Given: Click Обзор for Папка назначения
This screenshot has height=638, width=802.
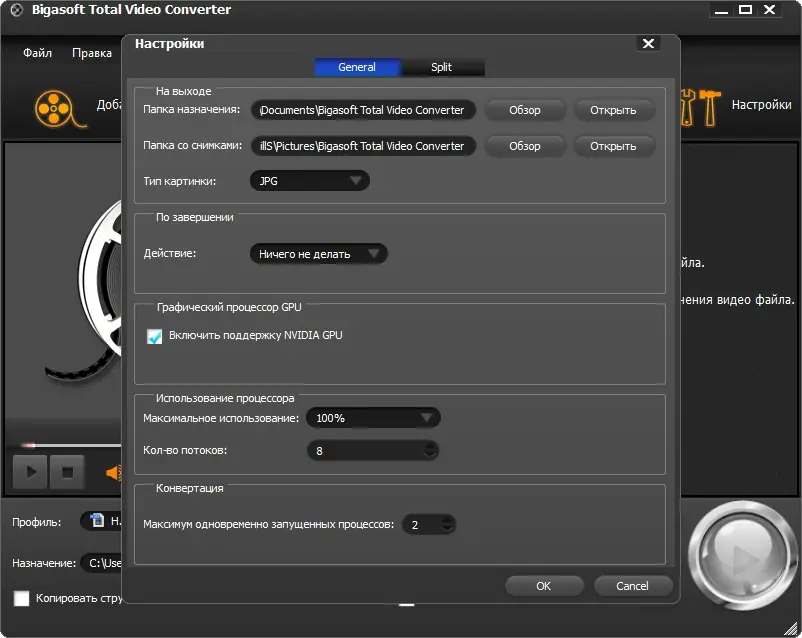Looking at the screenshot, I should (x=525, y=110).
